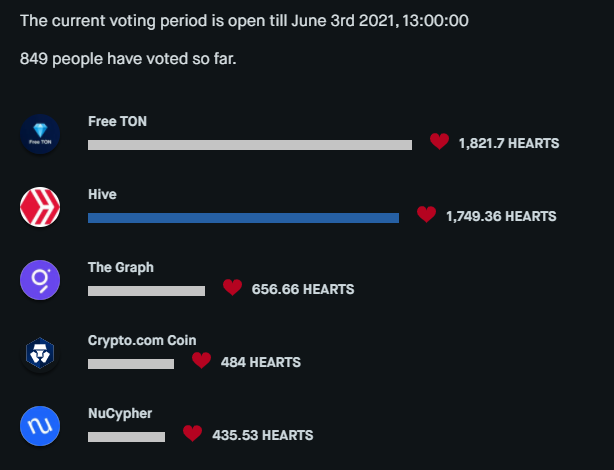Viewport: 614px width, 470px height.
Task: Click the Crypto.com Coin vote bar
Action: pos(130,364)
